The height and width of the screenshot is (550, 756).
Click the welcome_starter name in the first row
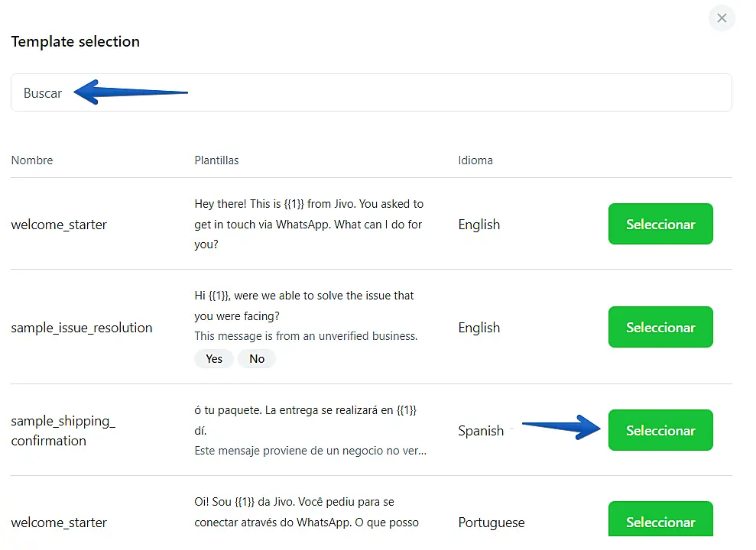[x=59, y=225]
